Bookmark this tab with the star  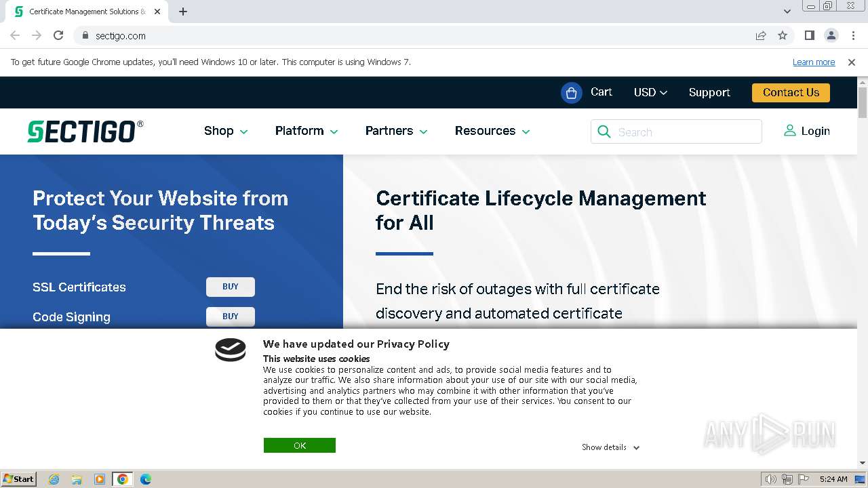coord(783,35)
